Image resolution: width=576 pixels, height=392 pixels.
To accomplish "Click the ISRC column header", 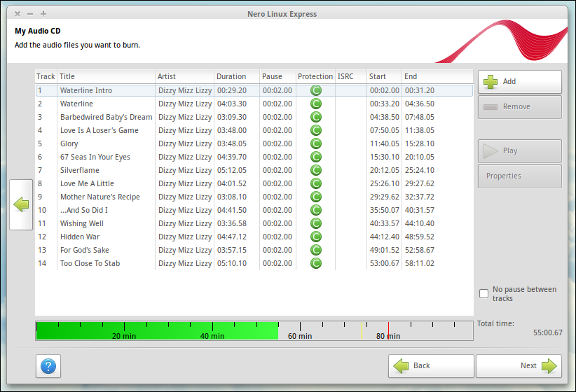I will click(x=351, y=76).
